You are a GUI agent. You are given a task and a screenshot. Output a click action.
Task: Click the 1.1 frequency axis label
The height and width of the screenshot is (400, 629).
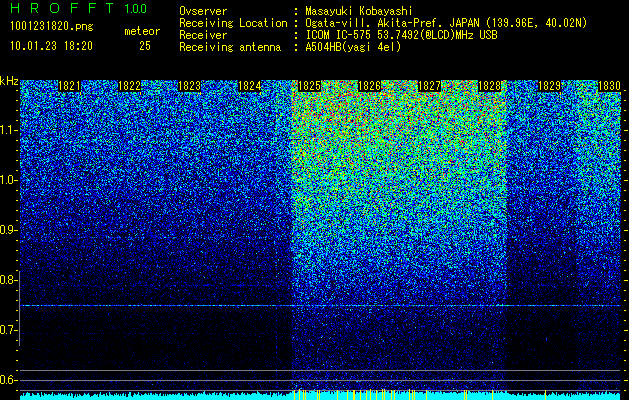click(x=8, y=130)
